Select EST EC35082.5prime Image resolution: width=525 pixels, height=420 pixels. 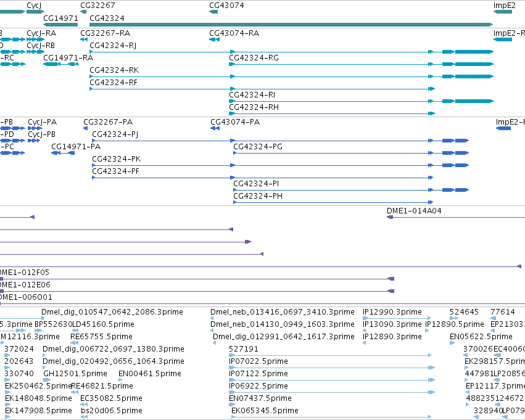(111, 398)
